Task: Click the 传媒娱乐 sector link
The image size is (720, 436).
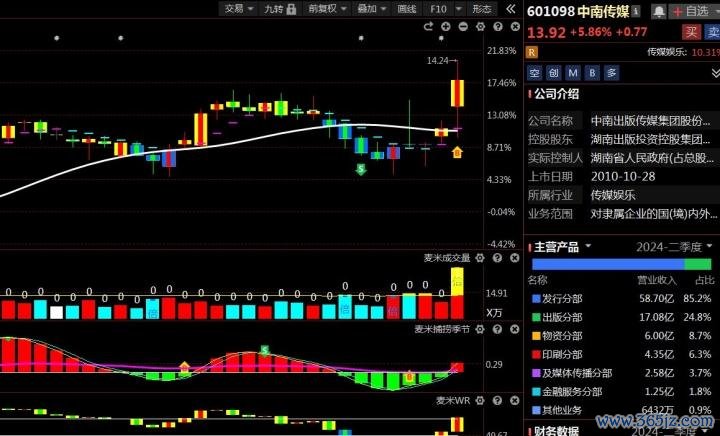Action: [667, 52]
